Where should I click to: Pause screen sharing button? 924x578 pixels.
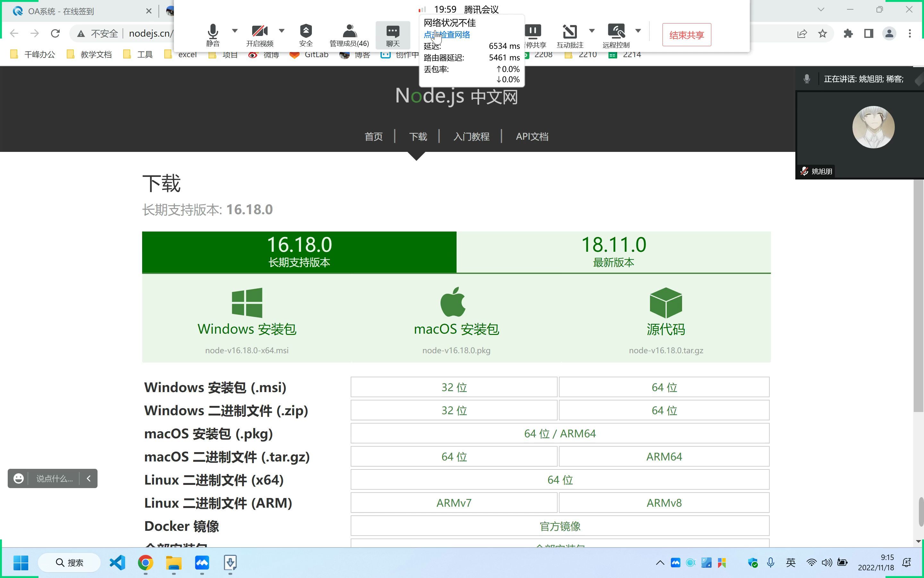tap(534, 36)
